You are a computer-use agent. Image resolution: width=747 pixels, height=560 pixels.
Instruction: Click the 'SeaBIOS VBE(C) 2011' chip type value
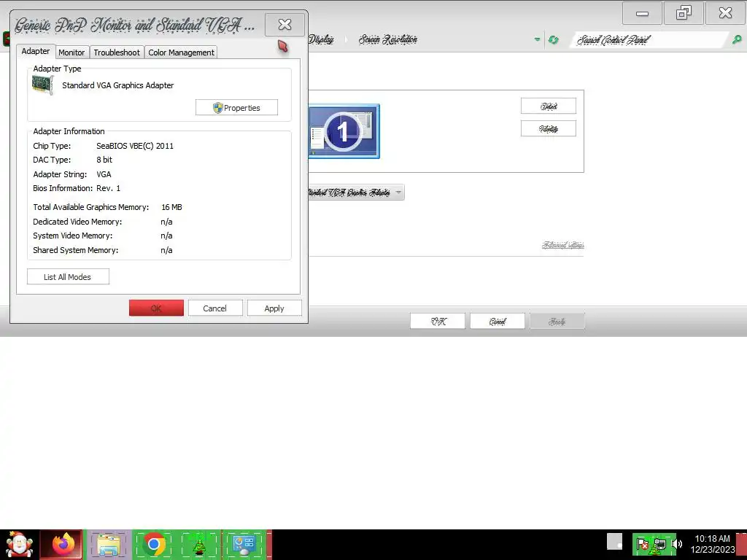point(135,146)
